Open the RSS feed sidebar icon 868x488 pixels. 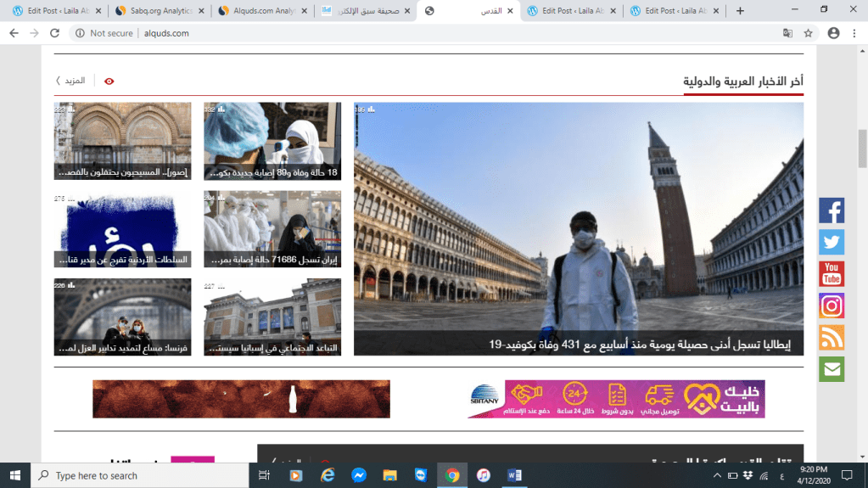[832, 337]
